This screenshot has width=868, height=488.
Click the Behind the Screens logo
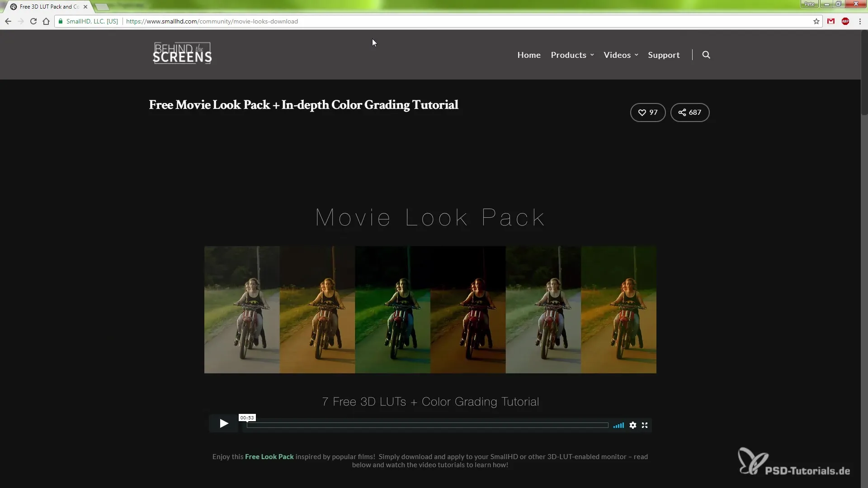pos(182,53)
